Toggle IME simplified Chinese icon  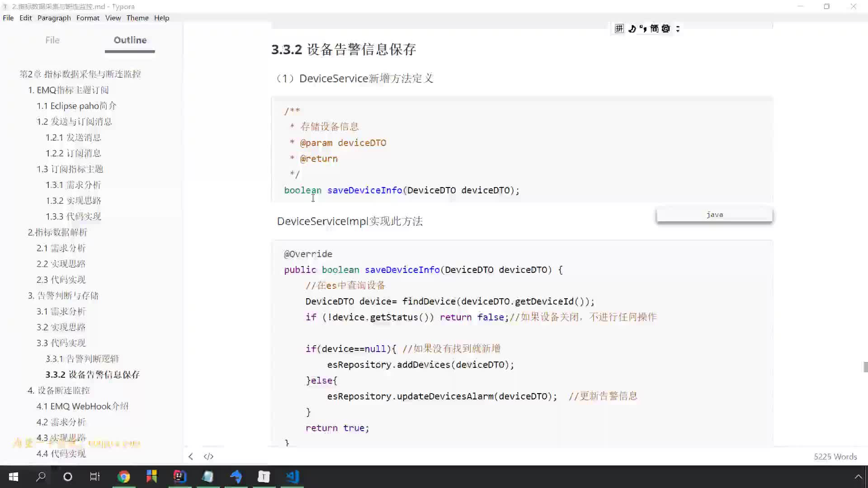[654, 29]
